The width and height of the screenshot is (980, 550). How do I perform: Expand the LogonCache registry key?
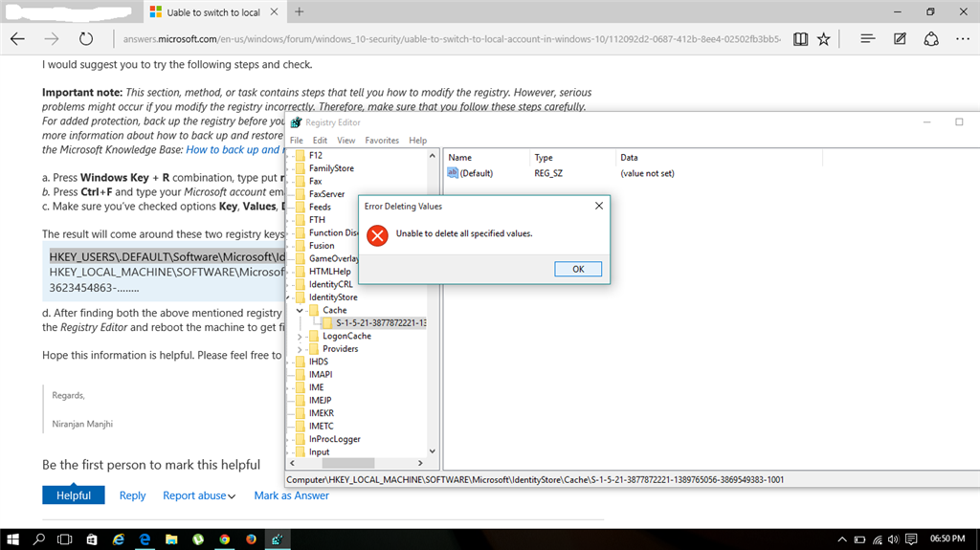click(300, 337)
